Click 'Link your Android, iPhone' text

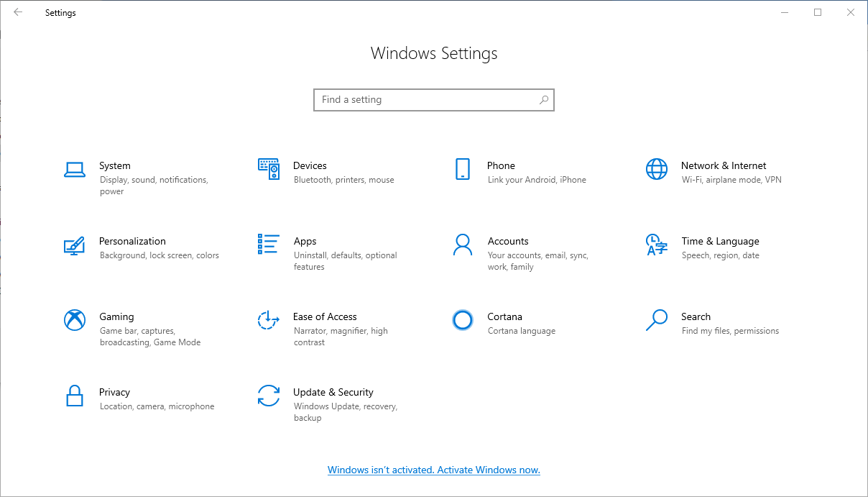(537, 180)
